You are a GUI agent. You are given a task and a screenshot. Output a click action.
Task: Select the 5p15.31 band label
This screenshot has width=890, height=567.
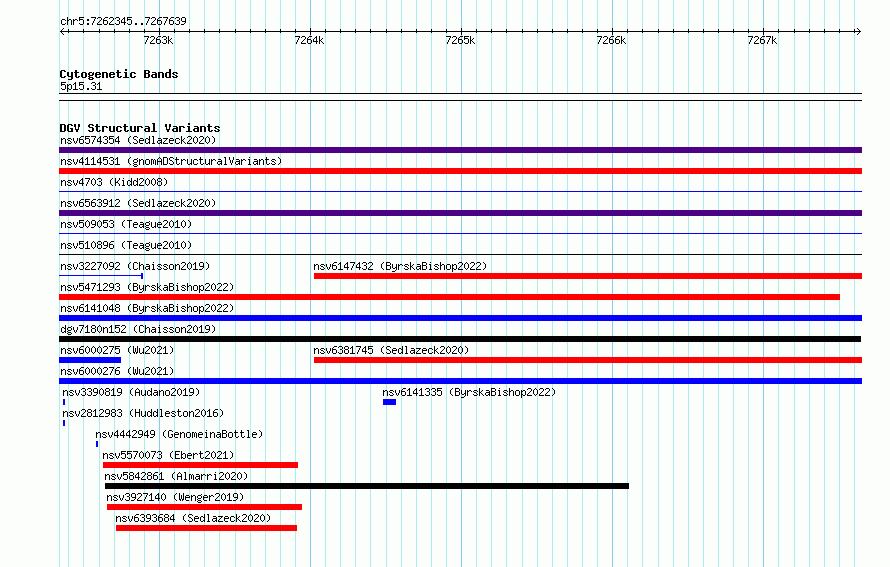(81, 86)
